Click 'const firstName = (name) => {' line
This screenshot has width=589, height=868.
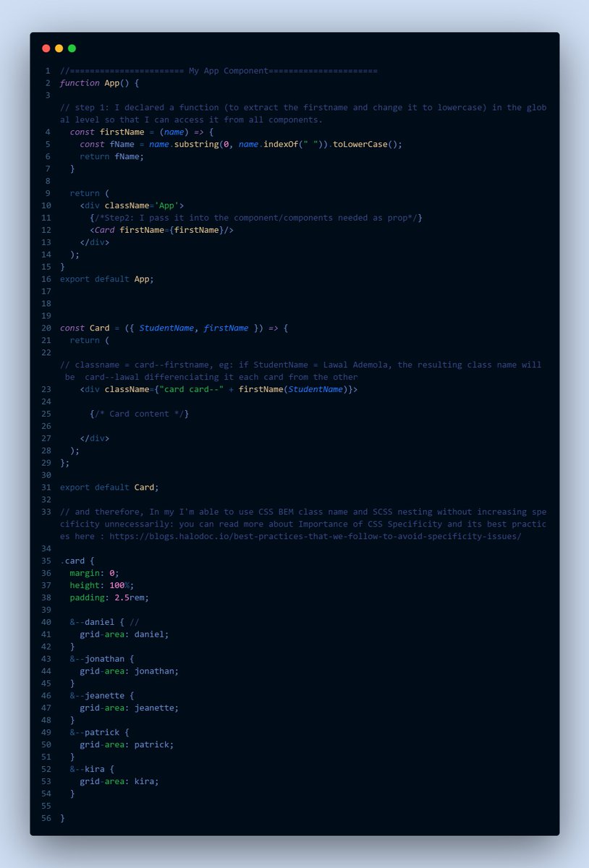(142, 132)
